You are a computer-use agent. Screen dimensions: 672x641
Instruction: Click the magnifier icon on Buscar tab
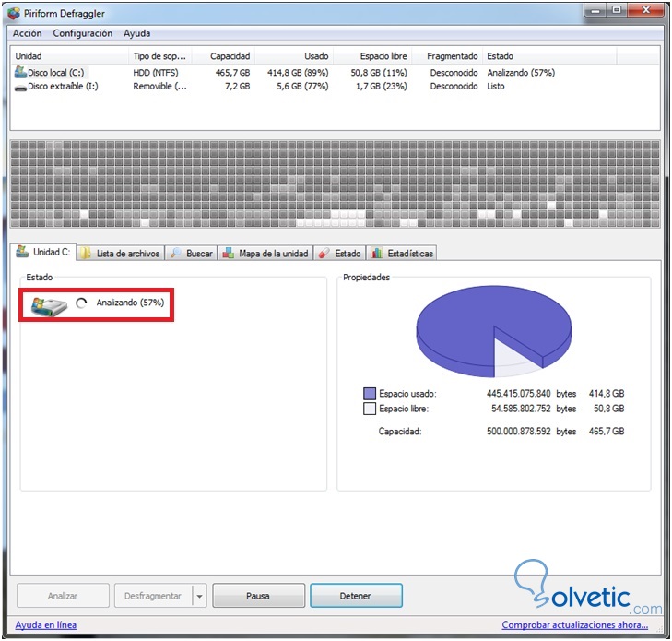click(x=176, y=253)
